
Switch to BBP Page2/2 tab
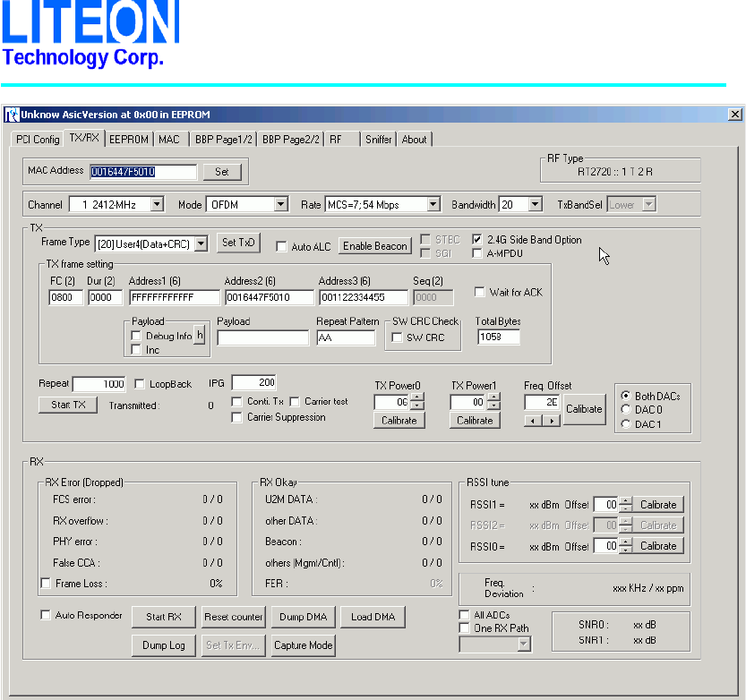click(291, 140)
